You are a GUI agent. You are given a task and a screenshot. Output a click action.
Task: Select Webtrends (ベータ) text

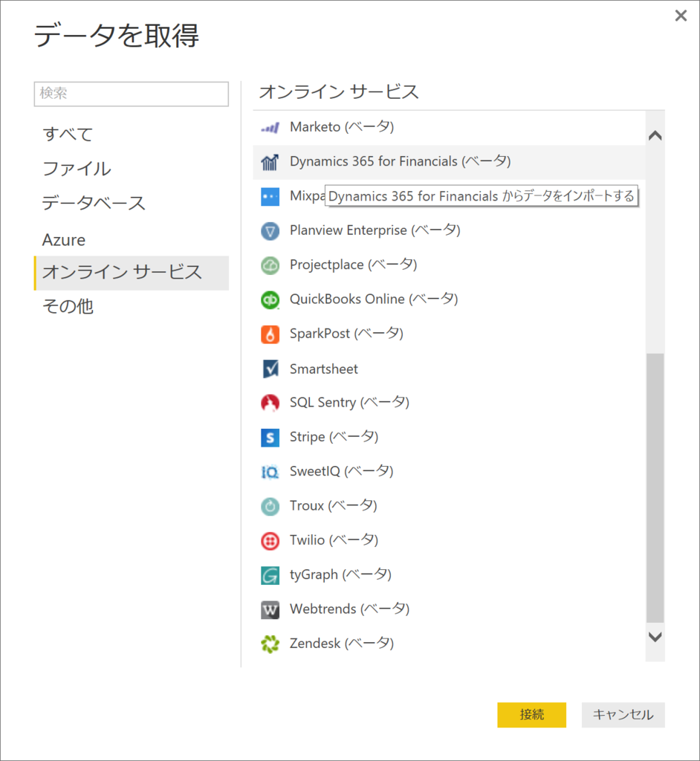click(349, 609)
